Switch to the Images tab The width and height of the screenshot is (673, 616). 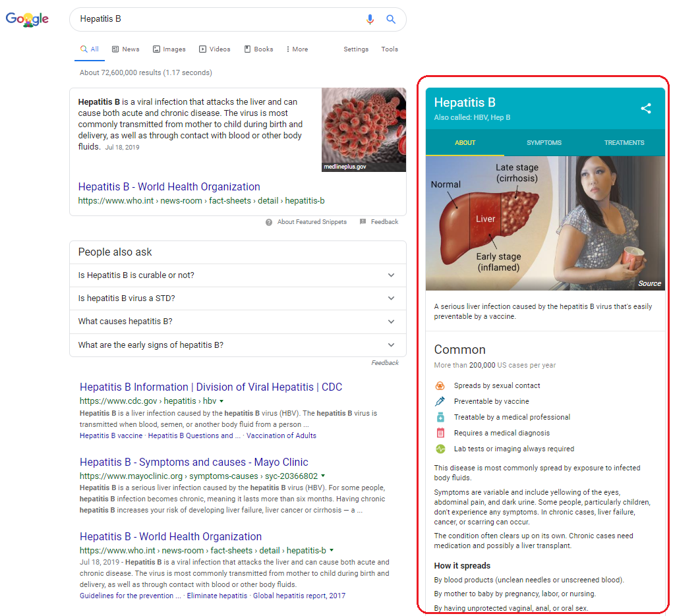tap(169, 49)
